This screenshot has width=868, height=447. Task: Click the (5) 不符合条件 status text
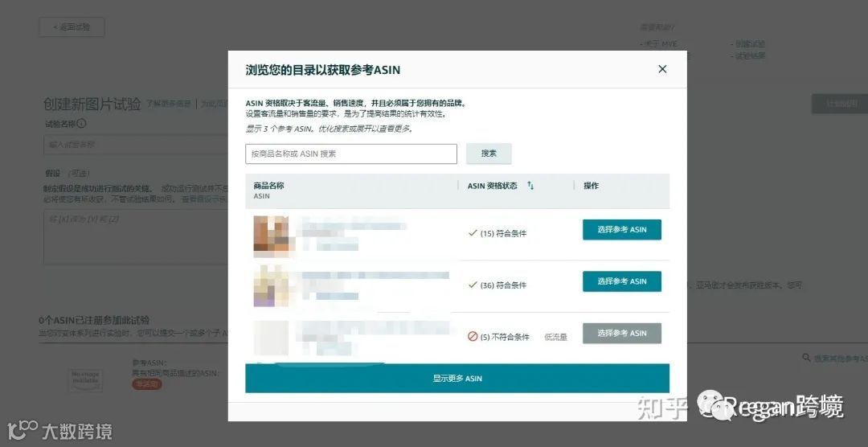505,337
